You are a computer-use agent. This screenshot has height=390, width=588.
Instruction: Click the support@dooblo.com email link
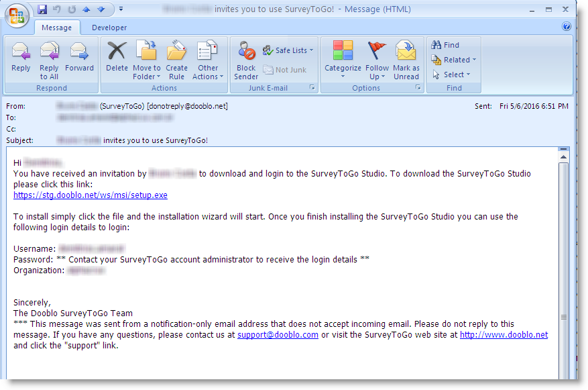click(278, 335)
